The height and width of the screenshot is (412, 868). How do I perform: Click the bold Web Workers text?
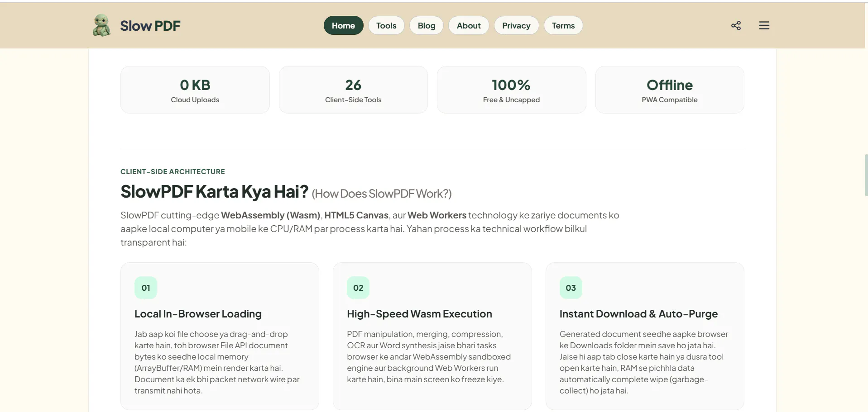click(x=437, y=215)
